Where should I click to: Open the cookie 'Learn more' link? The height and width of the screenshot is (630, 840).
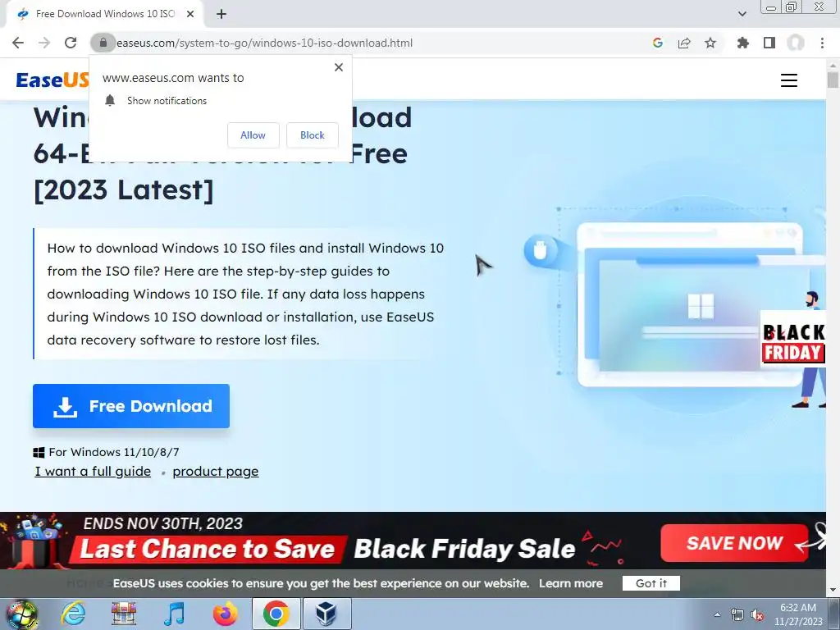(x=571, y=583)
